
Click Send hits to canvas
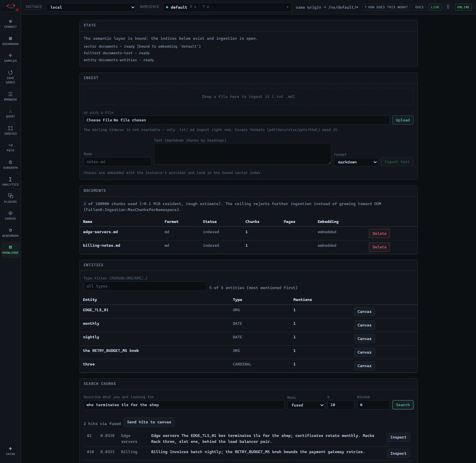pyautogui.click(x=149, y=422)
